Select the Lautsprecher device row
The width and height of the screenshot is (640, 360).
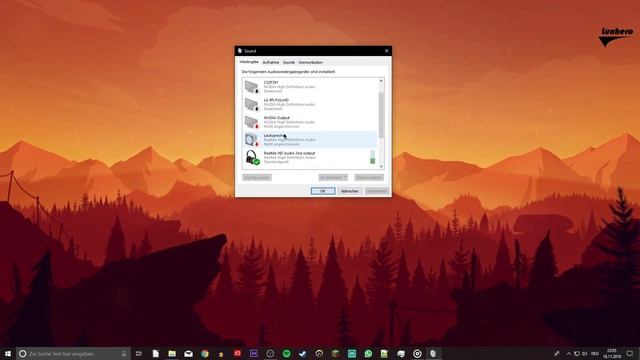[310, 140]
